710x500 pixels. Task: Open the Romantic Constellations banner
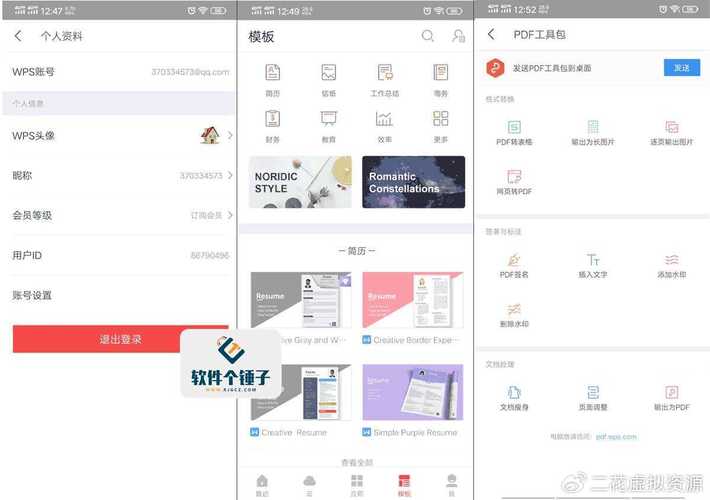coord(413,182)
